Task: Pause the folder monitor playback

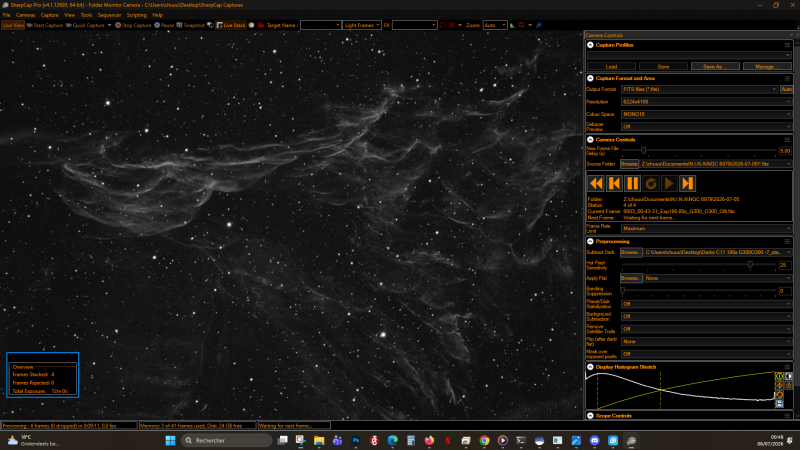Action: tap(633, 183)
